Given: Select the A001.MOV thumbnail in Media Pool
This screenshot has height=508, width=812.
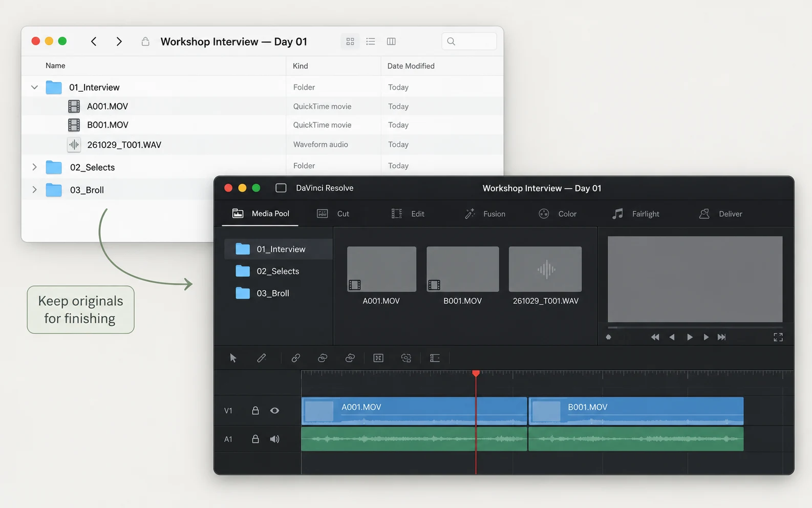Looking at the screenshot, I should pyautogui.click(x=381, y=269).
